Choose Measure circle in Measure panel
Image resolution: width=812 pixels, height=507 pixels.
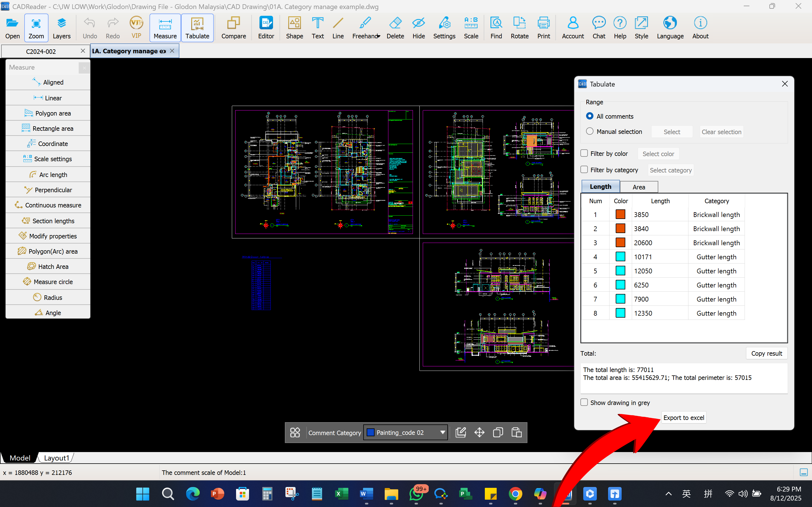48,282
